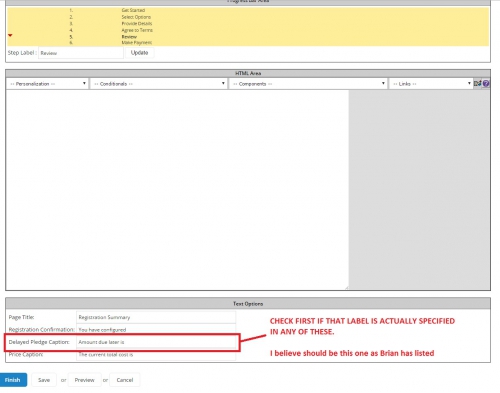Click the purple help question mark icon

(486, 84)
